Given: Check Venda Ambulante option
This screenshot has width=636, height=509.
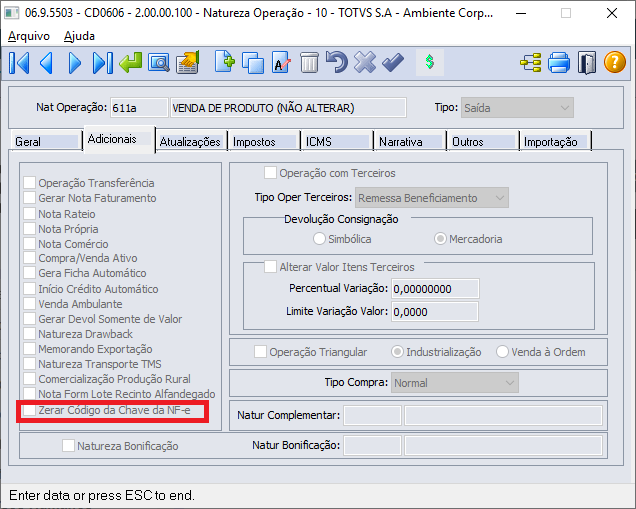Looking at the screenshot, I should point(29,304).
